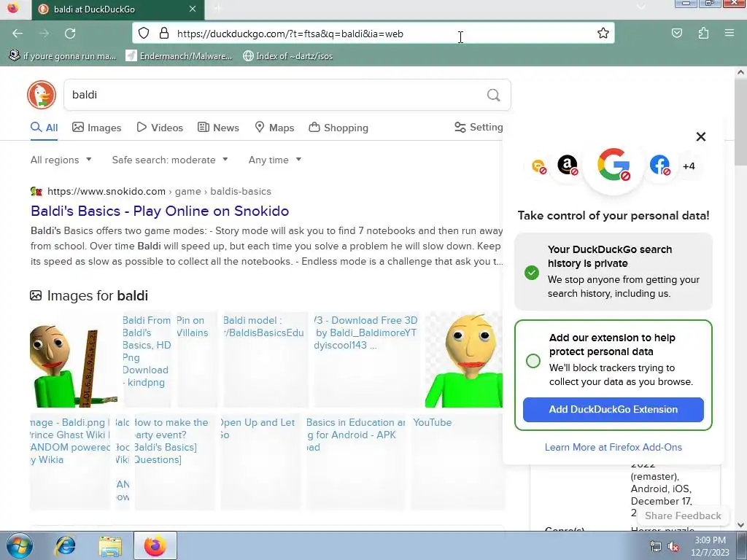Select the All search tab
Image resolution: width=747 pixels, height=560 pixels.
click(44, 128)
